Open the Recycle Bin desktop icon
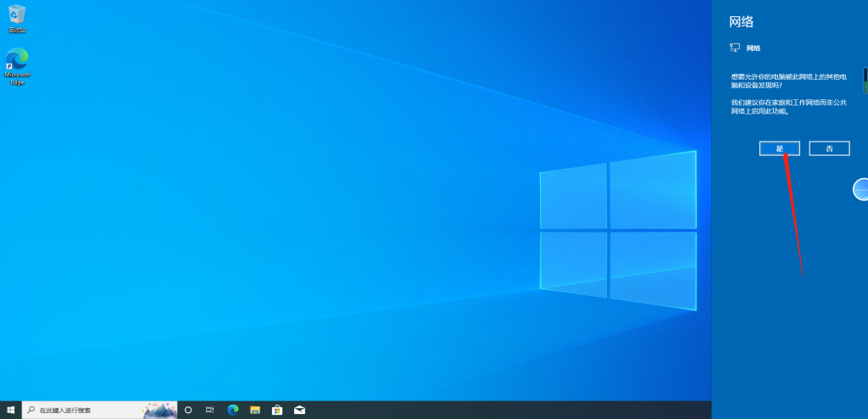This screenshot has height=419, width=868. [x=17, y=19]
